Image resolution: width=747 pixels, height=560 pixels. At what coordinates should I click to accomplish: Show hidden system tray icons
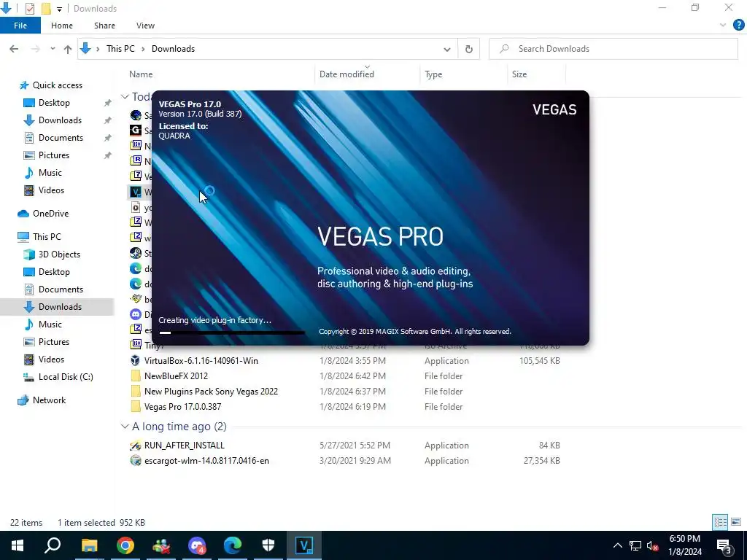pyautogui.click(x=617, y=545)
